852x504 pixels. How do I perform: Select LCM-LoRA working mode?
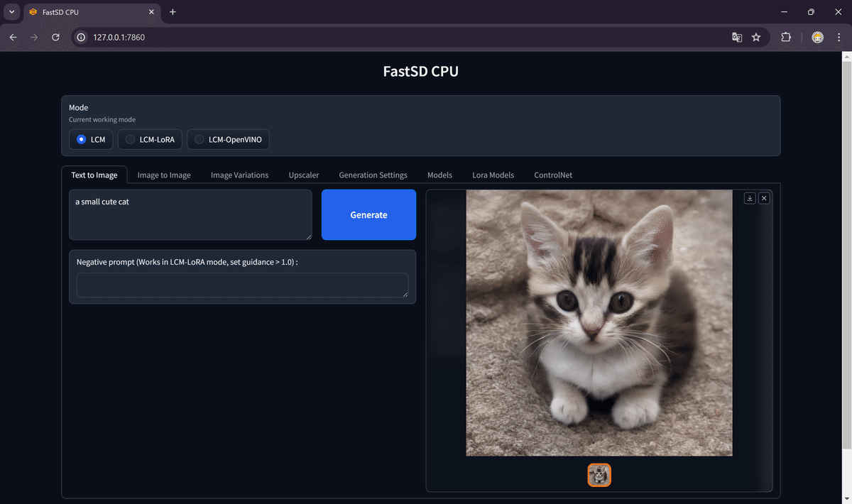pyautogui.click(x=129, y=139)
